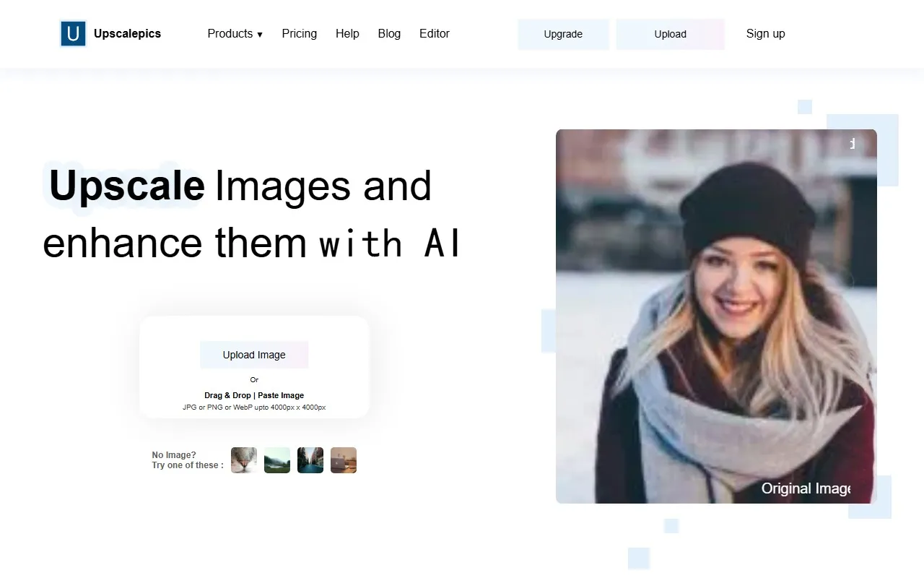The height and width of the screenshot is (578, 924).
Task: Select Sign up in the top bar
Action: coord(765,34)
